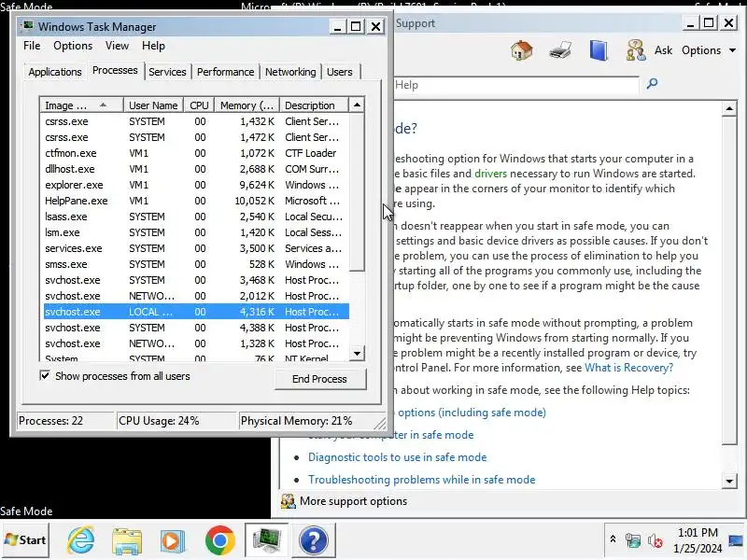Image resolution: width=747 pixels, height=560 pixels.
Task: Select dllhost.exe process row
Action: pos(196,169)
